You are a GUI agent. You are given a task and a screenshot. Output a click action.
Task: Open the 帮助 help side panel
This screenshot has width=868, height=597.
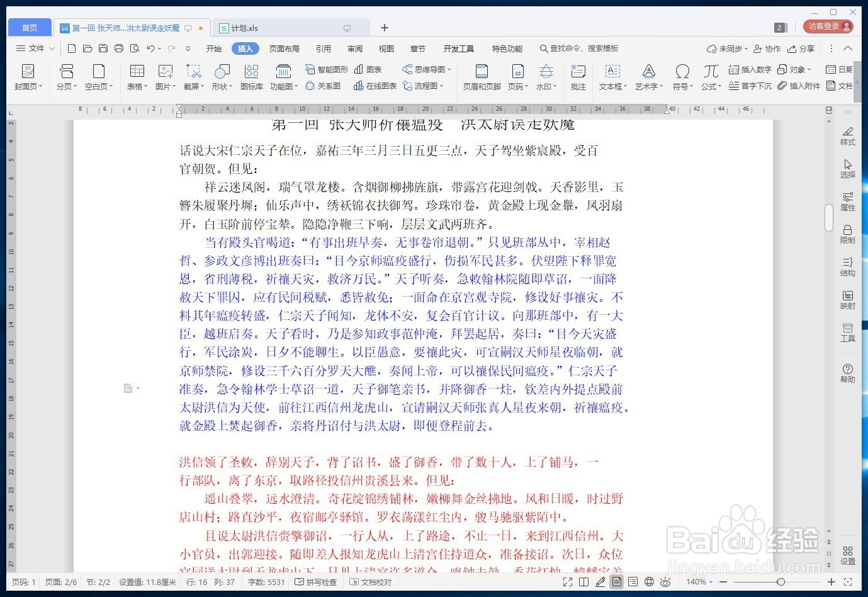point(848,373)
